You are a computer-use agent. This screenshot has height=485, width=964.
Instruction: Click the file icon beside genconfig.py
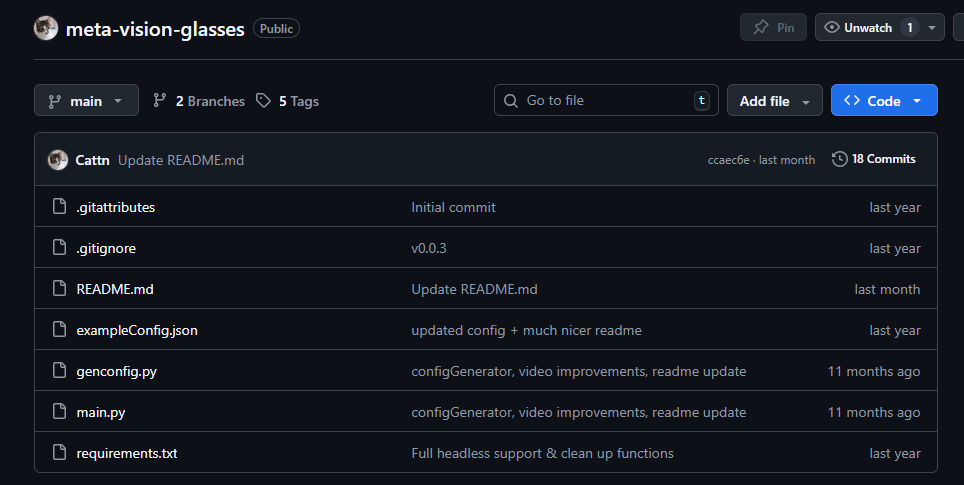click(58, 371)
